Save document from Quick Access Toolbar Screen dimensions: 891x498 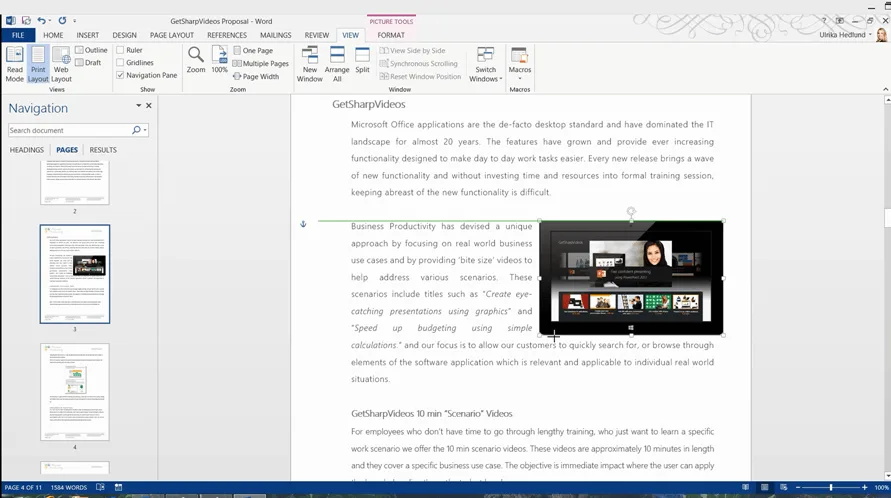coord(26,20)
